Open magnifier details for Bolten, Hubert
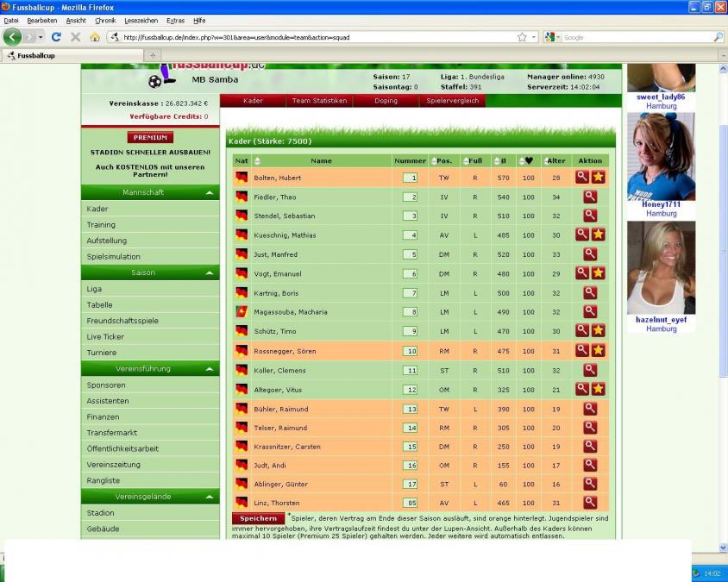Screen dimensions: 728x582 pos(582,177)
